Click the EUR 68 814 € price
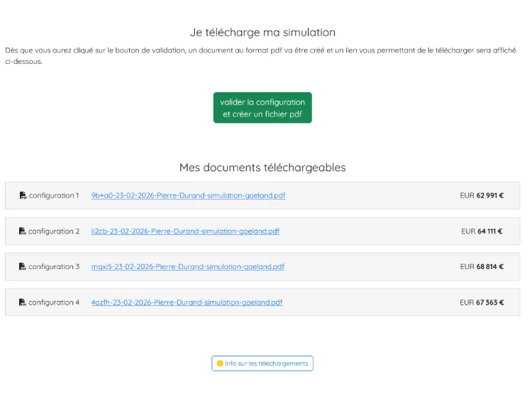Viewport: 532px width, 399px height. (482, 266)
